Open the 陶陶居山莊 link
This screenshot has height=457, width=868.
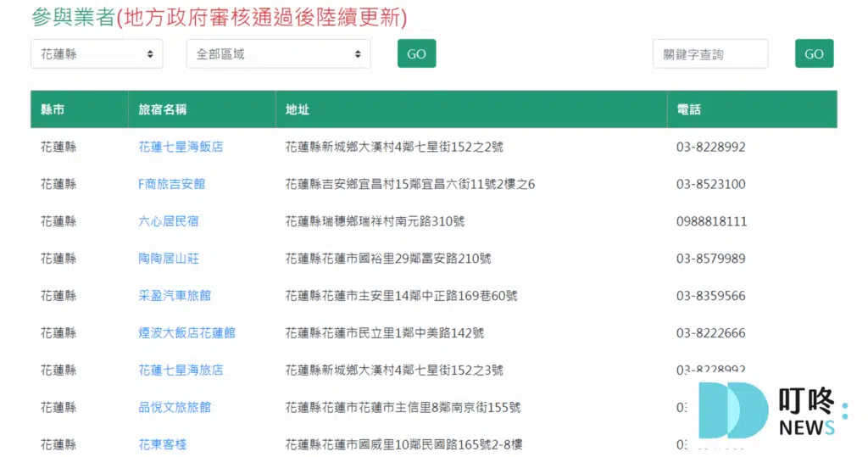tap(169, 258)
